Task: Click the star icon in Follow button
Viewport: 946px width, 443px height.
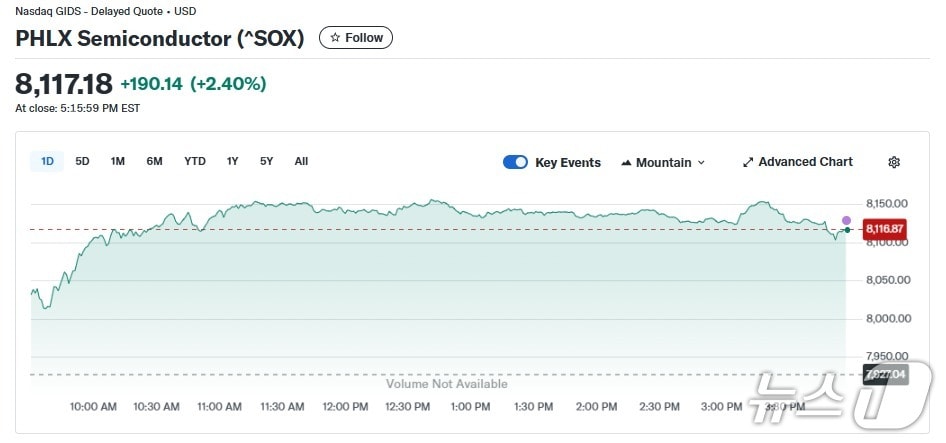Action: click(x=335, y=38)
